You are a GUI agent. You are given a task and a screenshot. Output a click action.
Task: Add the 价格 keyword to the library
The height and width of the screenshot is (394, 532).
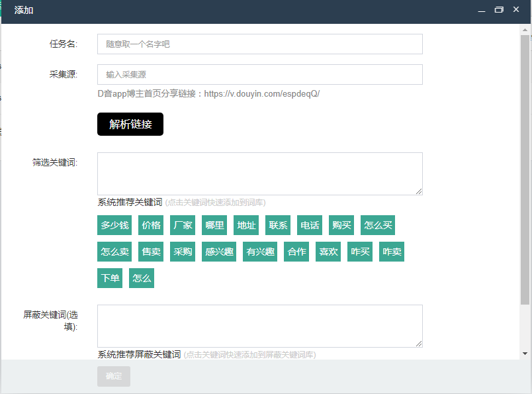pyautogui.click(x=151, y=225)
